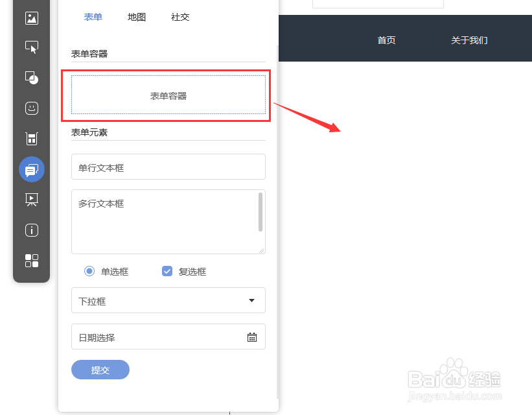Open the media presentation screen icon
532x415 pixels.
click(x=32, y=200)
